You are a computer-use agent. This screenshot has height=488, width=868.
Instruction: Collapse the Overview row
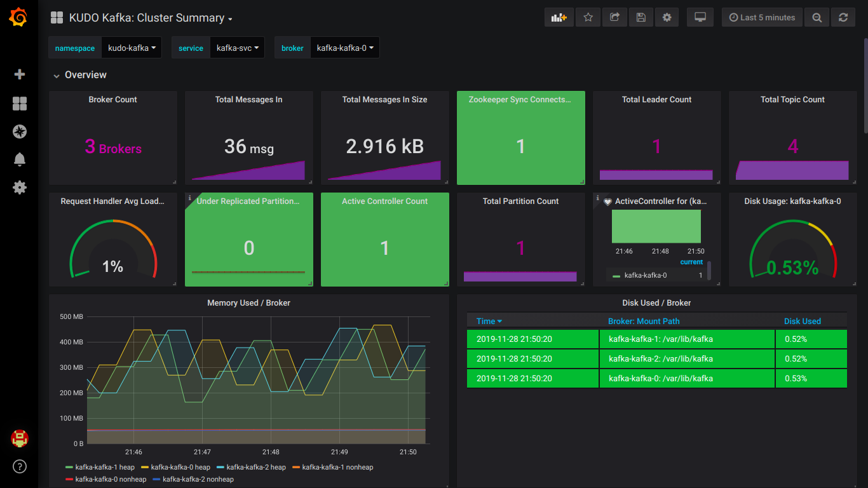[x=79, y=75]
